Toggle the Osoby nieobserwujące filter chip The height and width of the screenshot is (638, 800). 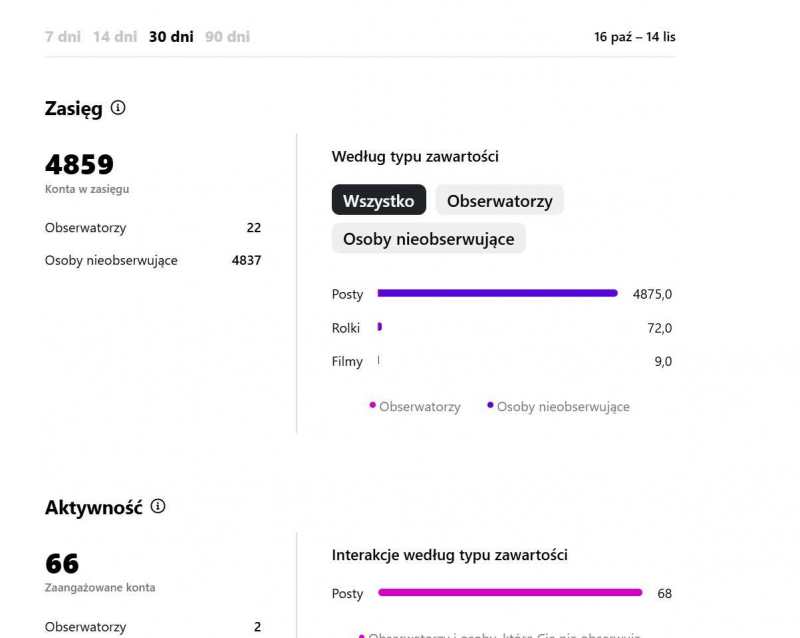(428, 239)
